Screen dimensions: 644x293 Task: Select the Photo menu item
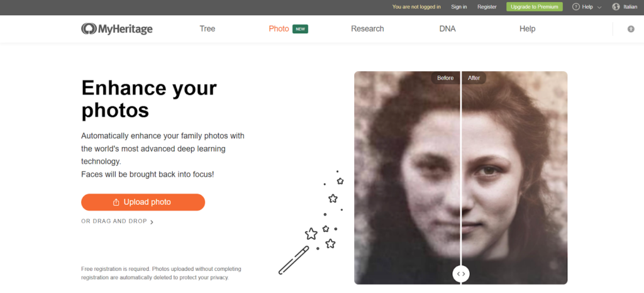point(279,29)
